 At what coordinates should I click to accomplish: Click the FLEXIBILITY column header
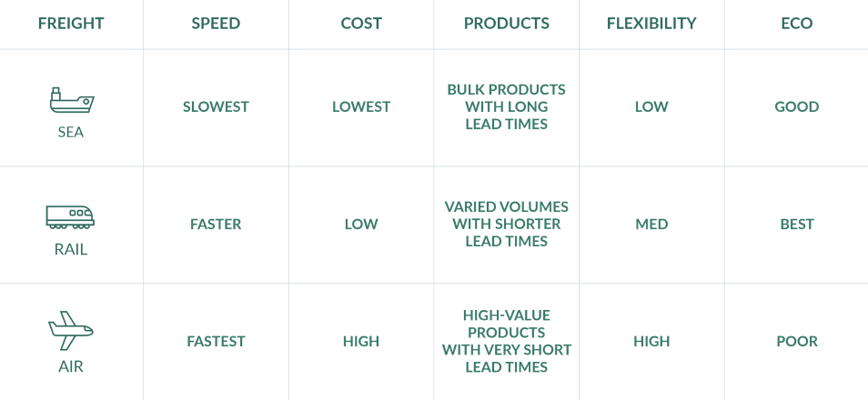[x=651, y=24]
